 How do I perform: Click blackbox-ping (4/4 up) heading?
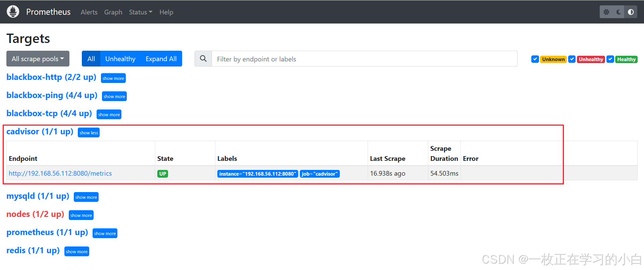pos(52,95)
